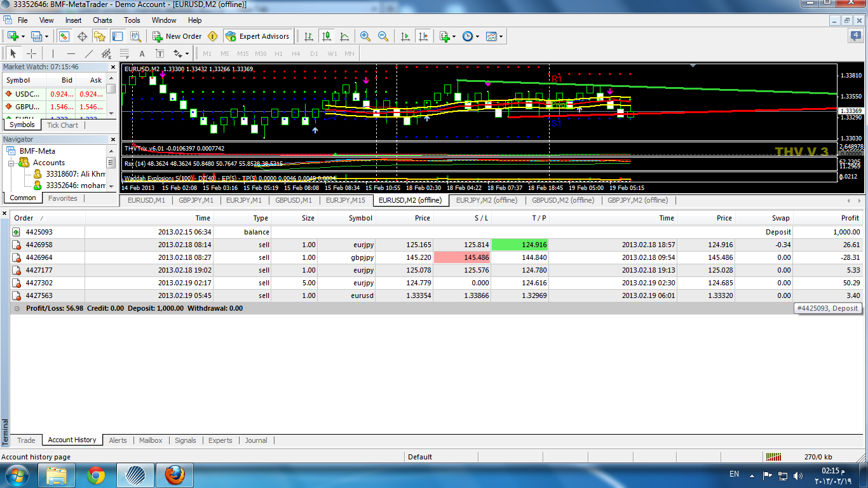Click the New Order button
This screenshot has width=868, height=488.
[177, 36]
